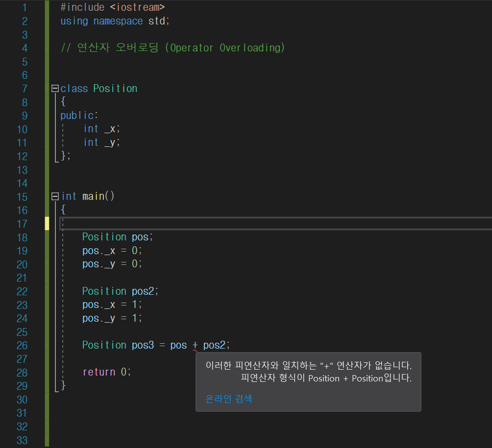This screenshot has width=492, height=448.
Task: Open the 온라인 검색 link in tooltip
Action: click(x=229, y=399)
